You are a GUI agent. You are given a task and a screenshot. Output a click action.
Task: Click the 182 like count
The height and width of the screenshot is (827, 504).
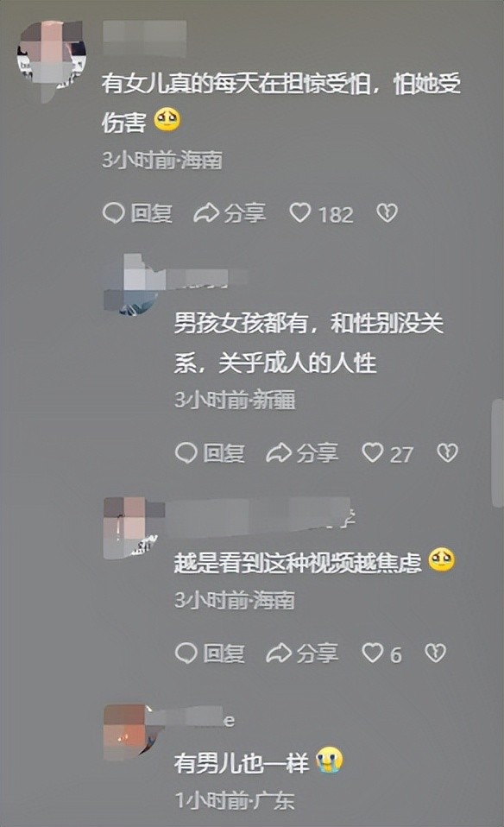click(336, 215)
